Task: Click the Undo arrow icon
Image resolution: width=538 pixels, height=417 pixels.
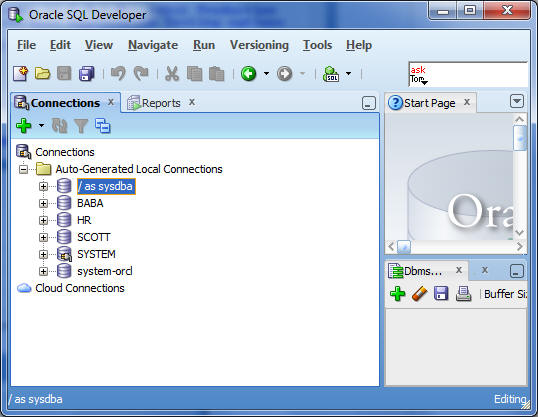Action: (118, 73)
